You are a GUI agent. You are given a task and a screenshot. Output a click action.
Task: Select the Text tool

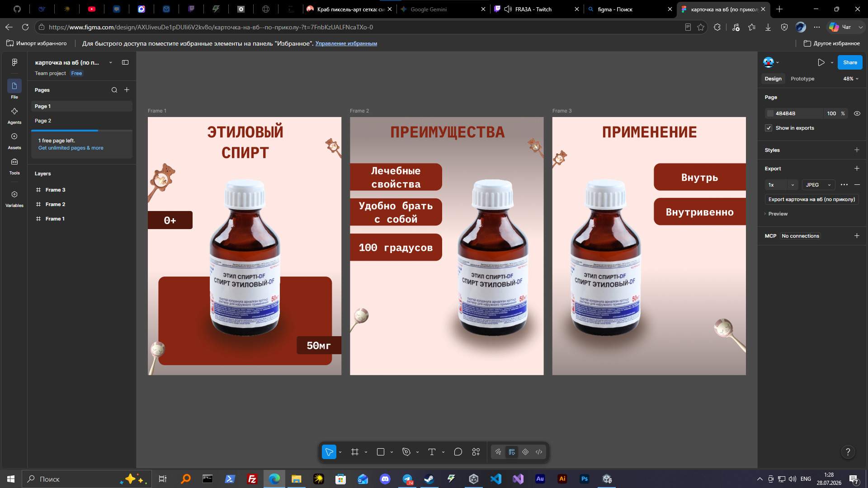(432, 452)
